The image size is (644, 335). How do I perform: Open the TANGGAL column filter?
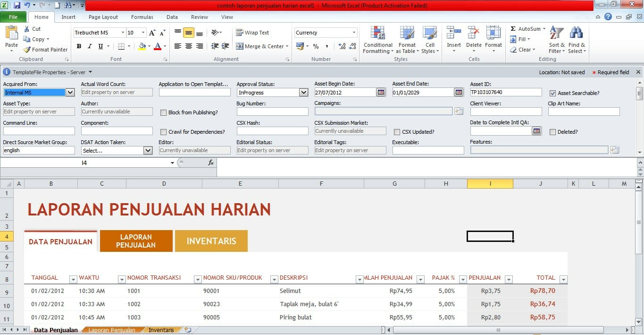point(73,280)
